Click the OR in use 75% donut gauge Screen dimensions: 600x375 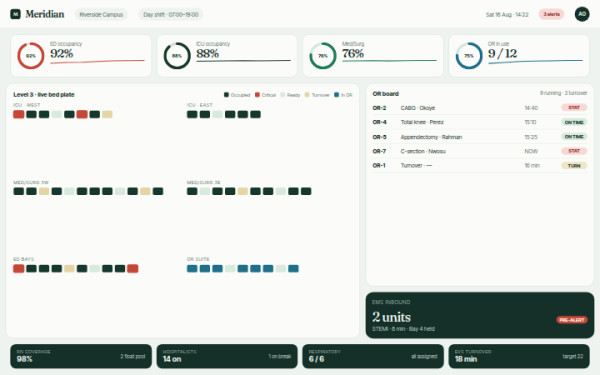click(x=469, y=55)
